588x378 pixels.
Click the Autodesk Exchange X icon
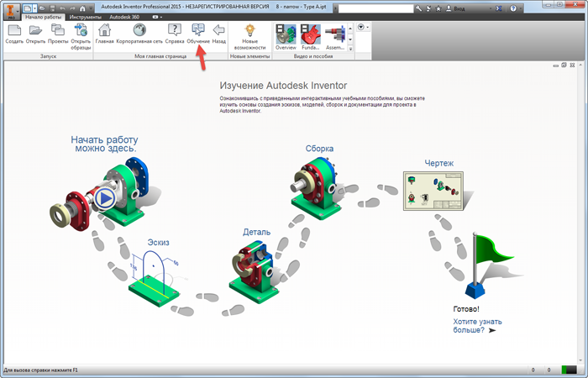pos(499,8)
